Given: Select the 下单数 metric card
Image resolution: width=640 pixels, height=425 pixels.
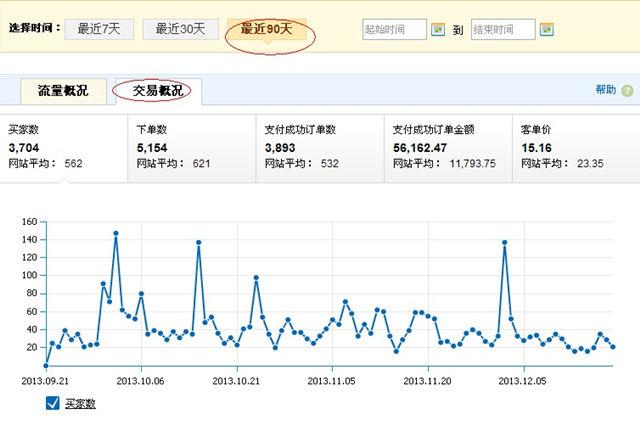Looking at the screenshot, I should click(x=192, y=148).
